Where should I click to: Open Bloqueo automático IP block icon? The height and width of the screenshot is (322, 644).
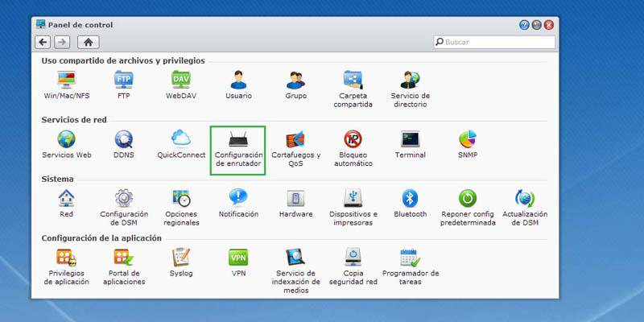point(353,139)
